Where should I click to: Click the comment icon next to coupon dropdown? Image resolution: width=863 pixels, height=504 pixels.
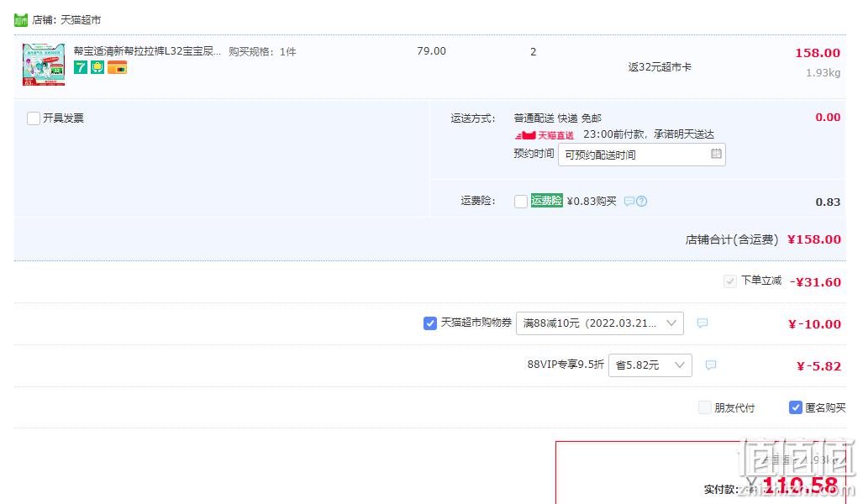pyautogui.click(x=703, y=323)
